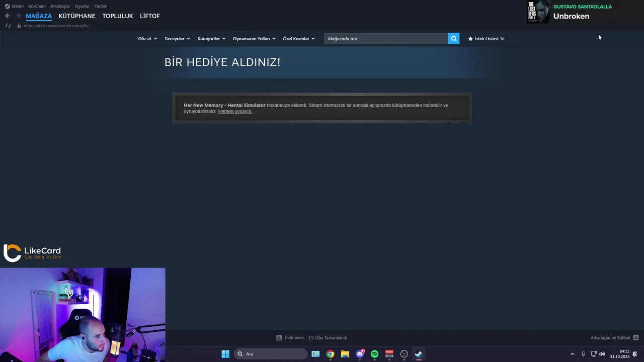Open İstek Listesi wishlist link

pos(487,39)
